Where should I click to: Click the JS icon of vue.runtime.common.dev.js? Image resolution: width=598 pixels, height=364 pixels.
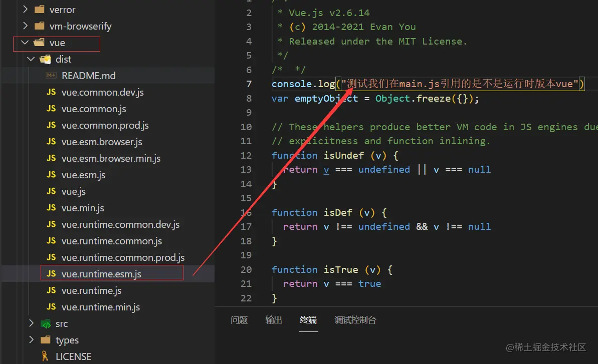pos(51,224)
